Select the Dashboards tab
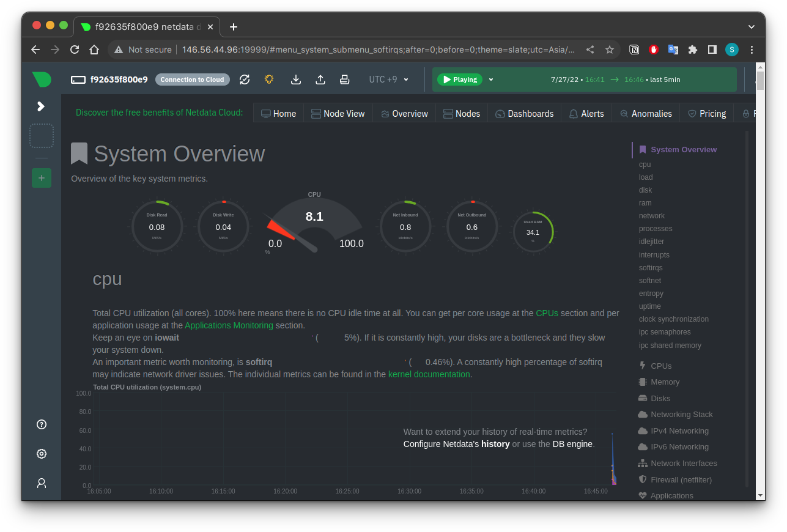 525,114
